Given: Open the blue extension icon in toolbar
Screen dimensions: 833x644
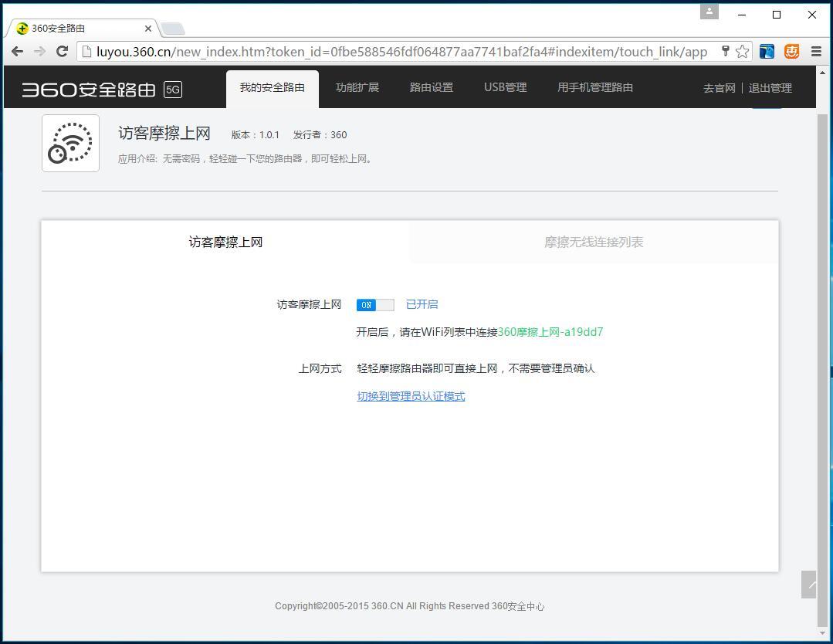Looking at the screenshot, I should (766, 51).
